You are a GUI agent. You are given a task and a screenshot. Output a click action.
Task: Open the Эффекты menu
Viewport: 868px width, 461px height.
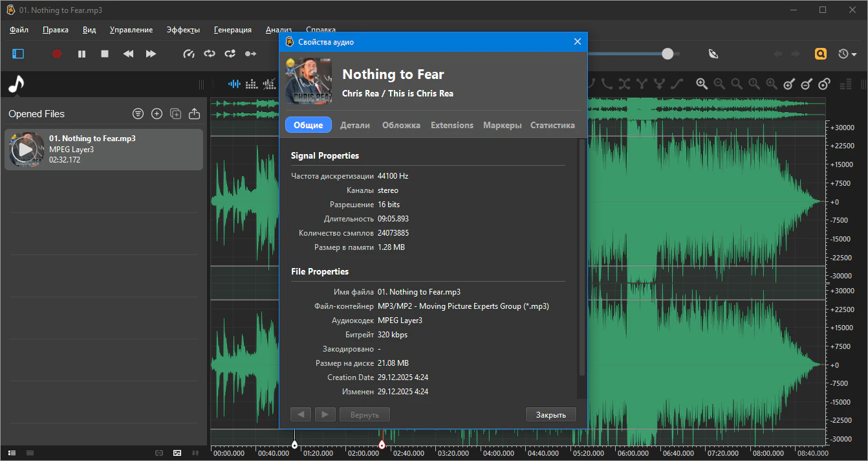coord(183,30)
